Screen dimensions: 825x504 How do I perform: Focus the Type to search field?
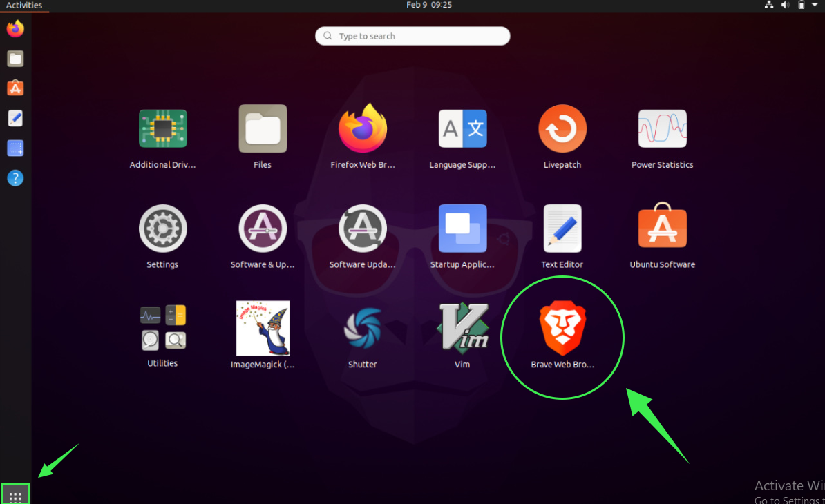pyautogui.click(x=413, y=36)
